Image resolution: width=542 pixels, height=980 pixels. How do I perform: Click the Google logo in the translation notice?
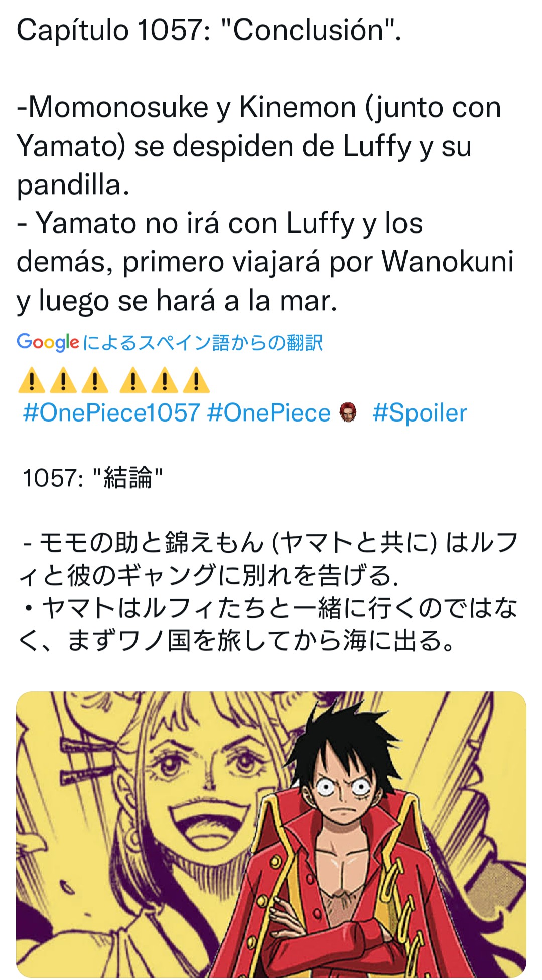pos(48,342)
